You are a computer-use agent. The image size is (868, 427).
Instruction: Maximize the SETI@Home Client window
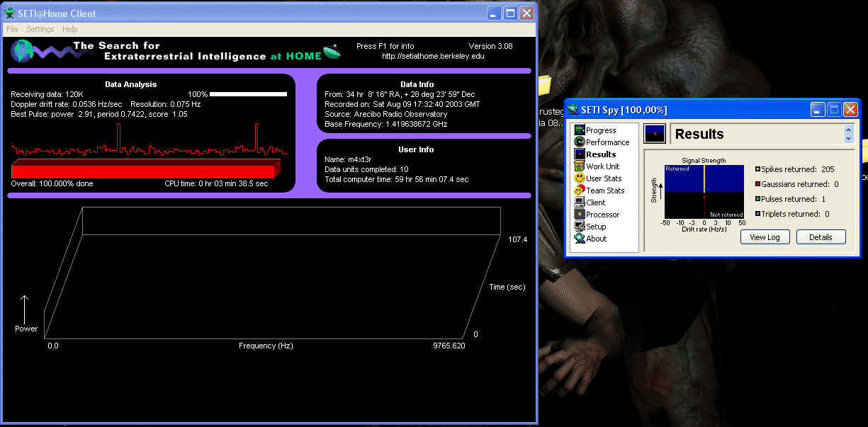(510, 13)
